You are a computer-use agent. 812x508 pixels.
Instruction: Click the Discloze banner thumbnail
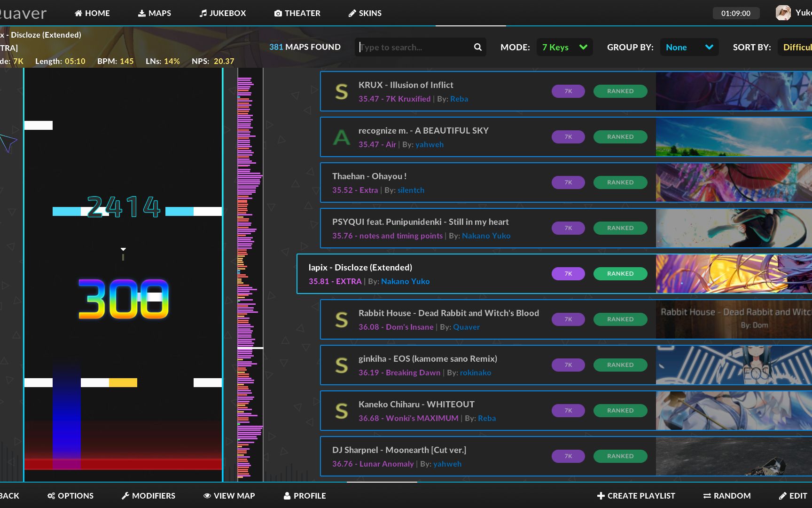pyautogui.click(x=734, y=274)
